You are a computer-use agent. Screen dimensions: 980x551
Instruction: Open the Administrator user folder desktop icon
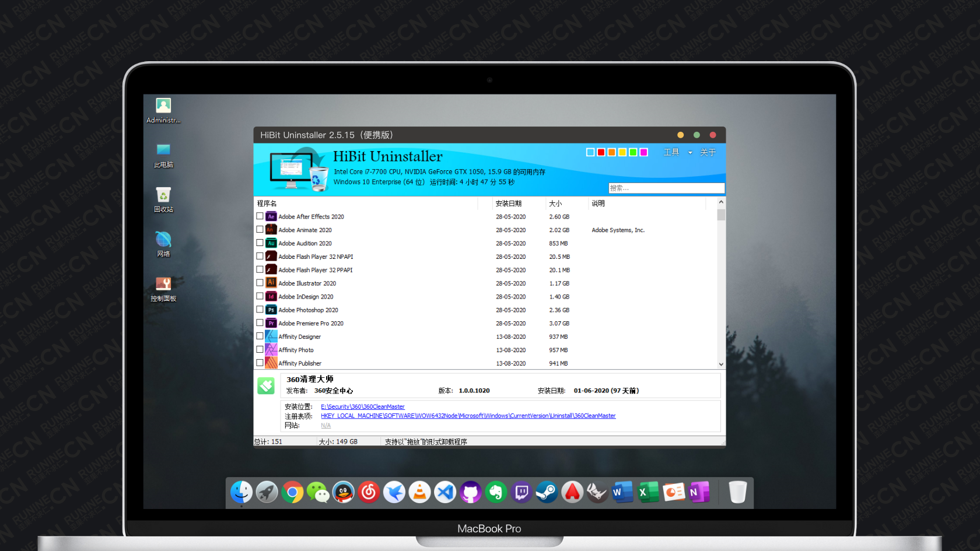coord(163,111)
